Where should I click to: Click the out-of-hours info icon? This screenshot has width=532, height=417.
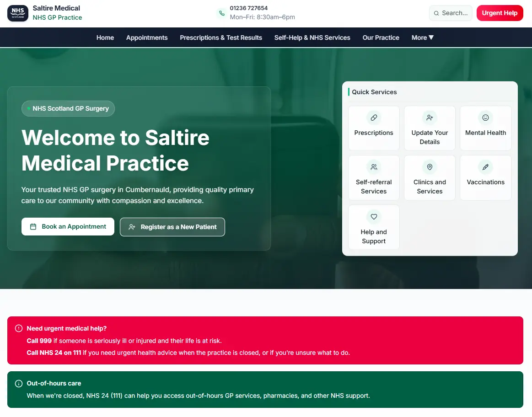[x=18, y=383]
